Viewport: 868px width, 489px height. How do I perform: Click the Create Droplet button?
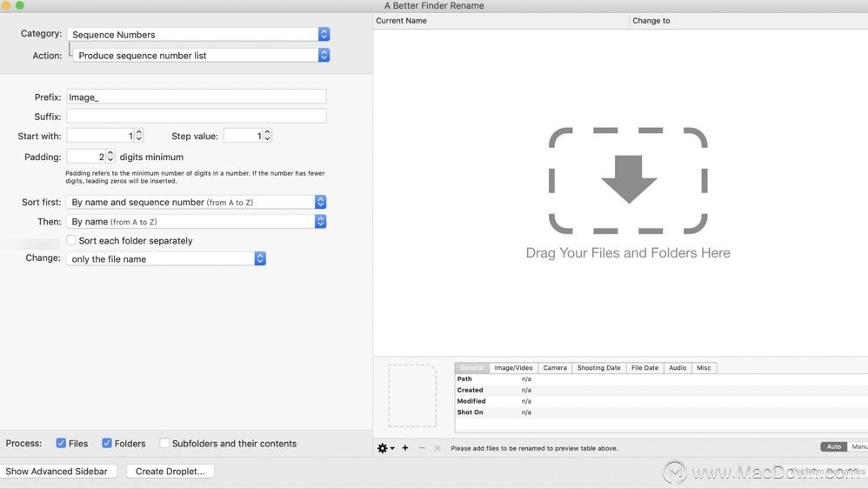pos(170,472)
